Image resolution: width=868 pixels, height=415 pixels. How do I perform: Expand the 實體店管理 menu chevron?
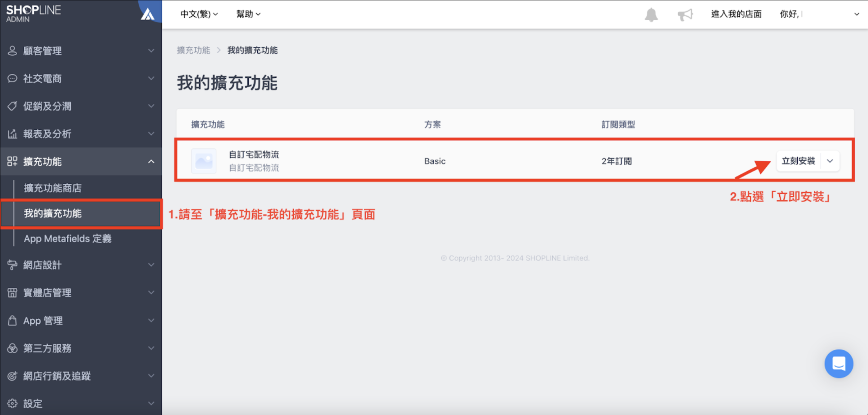click(151, 292)
